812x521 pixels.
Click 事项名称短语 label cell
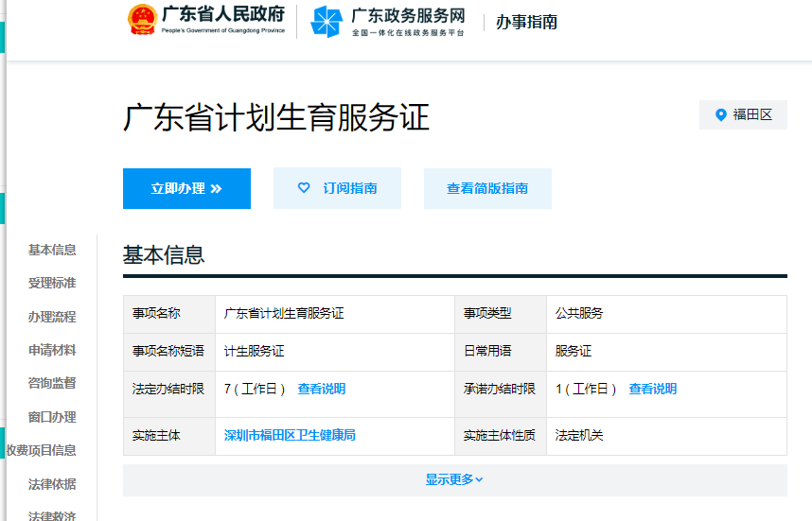click(x=168, y=352)
